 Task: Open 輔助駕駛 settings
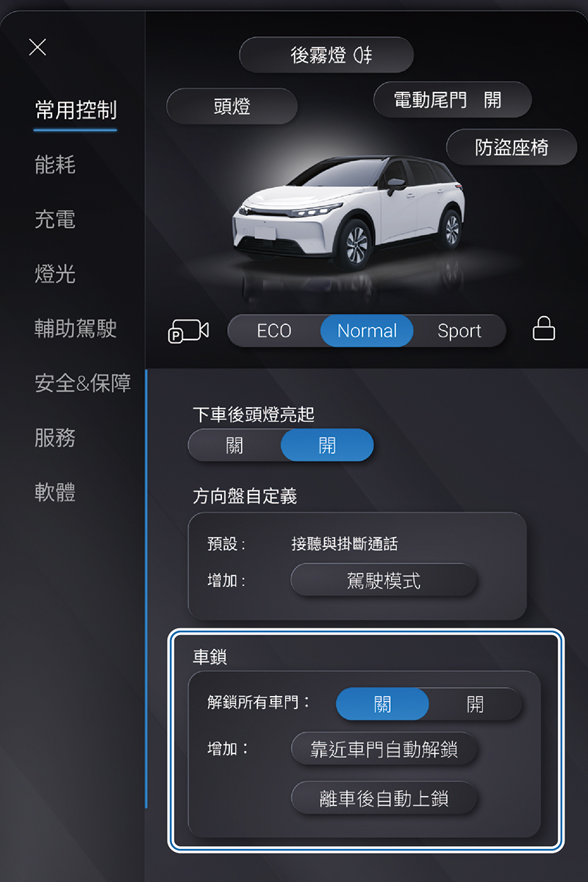point(76,328)
